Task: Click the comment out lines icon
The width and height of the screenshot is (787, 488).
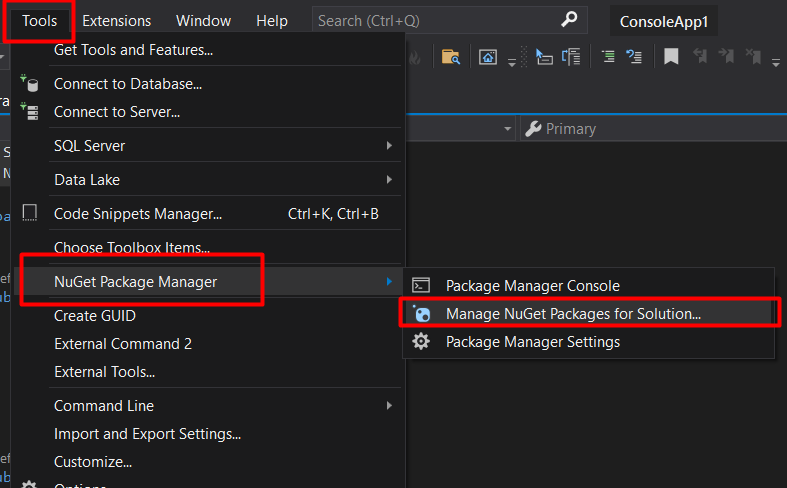Action: coord(608,57)
